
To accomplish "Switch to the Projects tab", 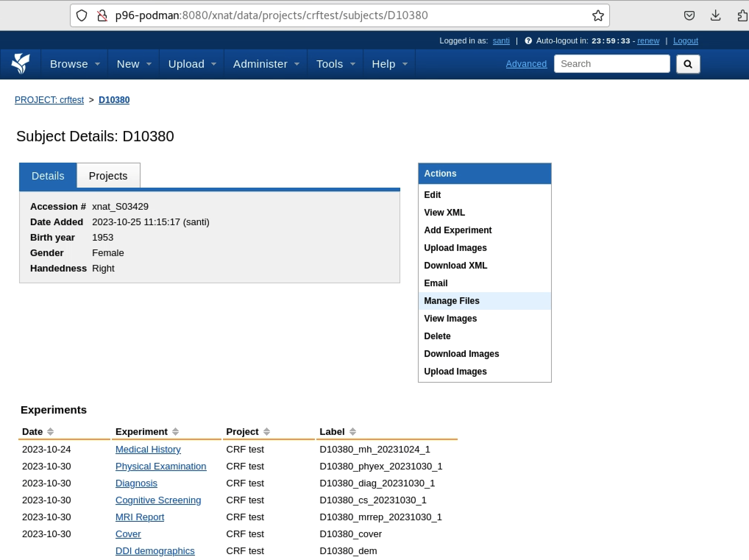I will pos(108,176).
